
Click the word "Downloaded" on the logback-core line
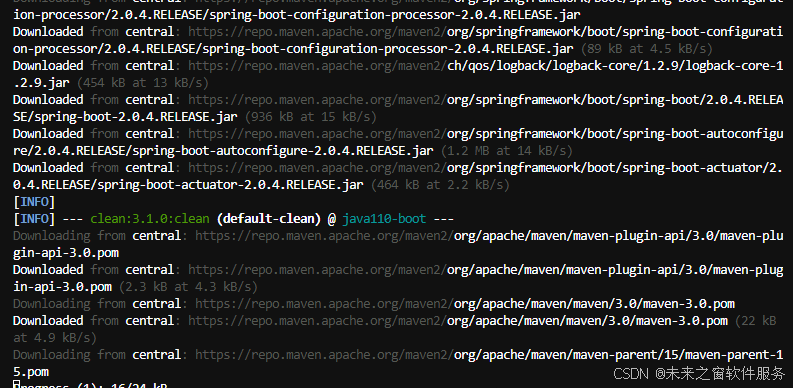coord(48,66)
